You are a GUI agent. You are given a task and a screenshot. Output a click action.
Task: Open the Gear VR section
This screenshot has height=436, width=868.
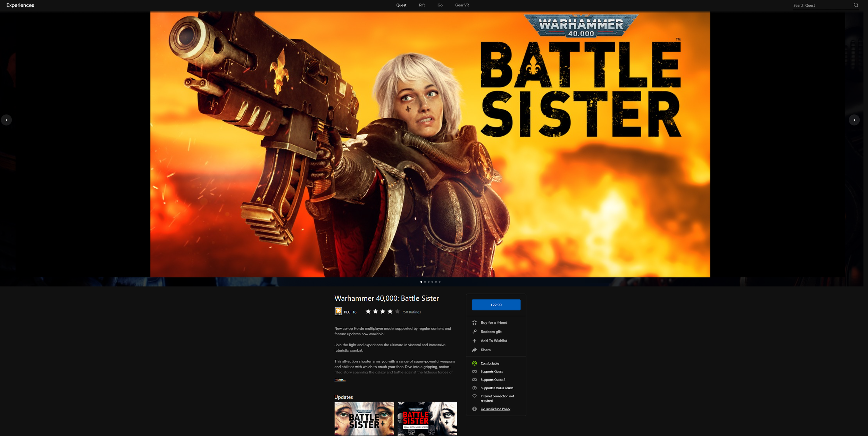tap(462, 5)
